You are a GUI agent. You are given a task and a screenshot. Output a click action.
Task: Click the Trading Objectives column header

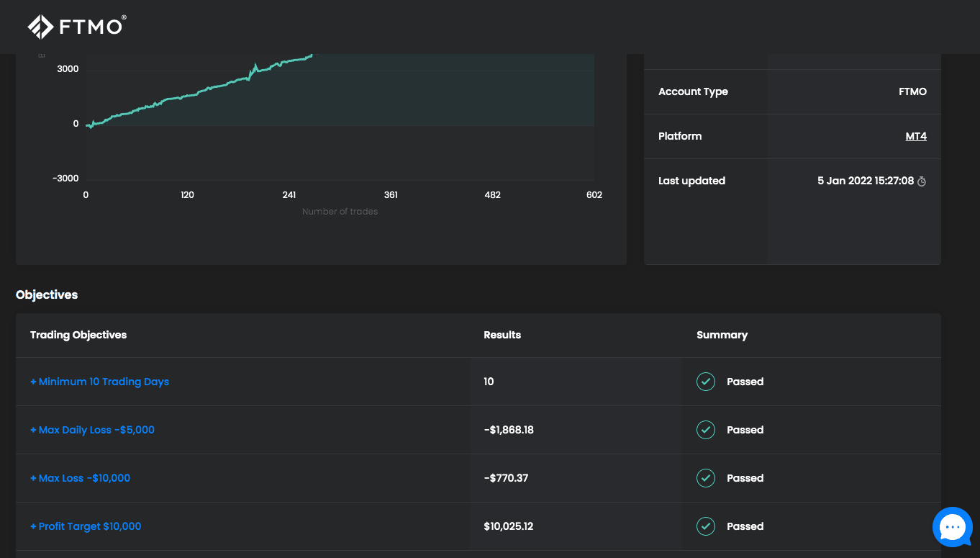coord(78,335)
